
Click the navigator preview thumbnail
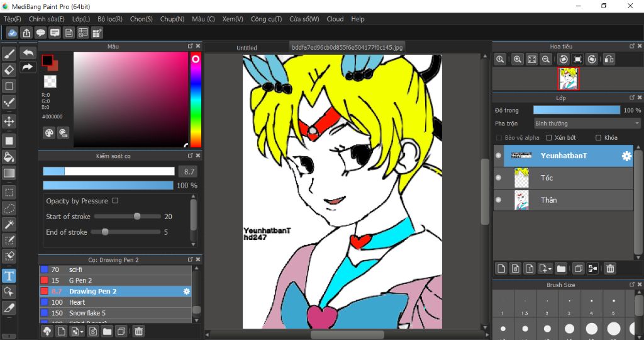(569, 79)
